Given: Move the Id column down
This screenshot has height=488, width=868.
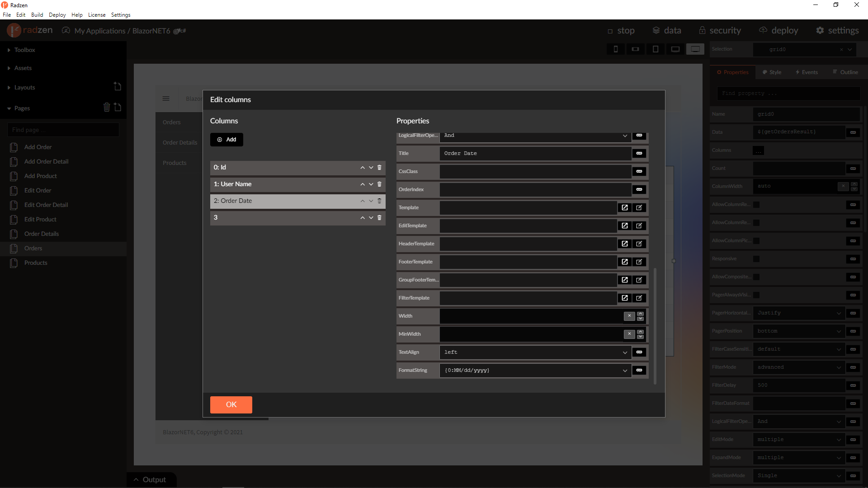Looking at the screenshot, I should click(371, 168).
